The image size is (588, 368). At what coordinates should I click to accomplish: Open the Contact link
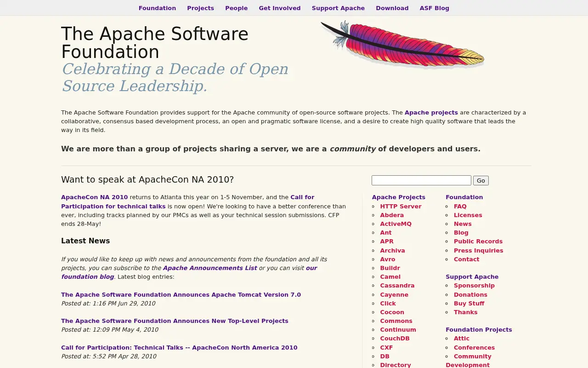466,259
